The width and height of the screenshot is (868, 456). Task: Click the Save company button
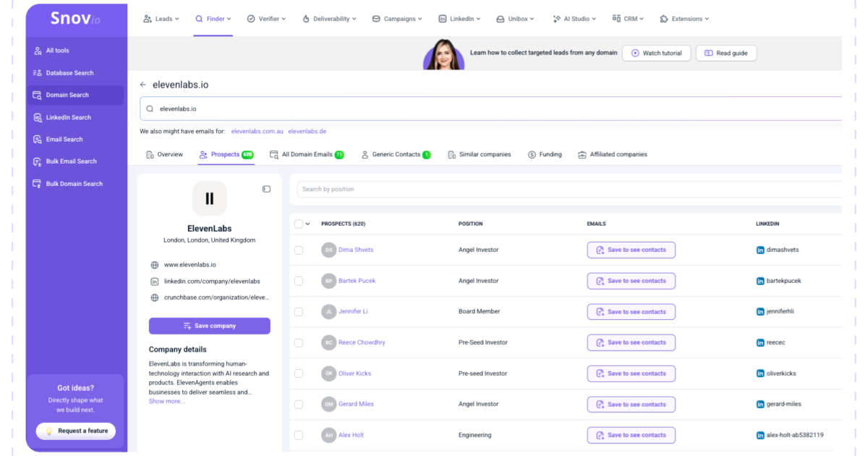210,326
